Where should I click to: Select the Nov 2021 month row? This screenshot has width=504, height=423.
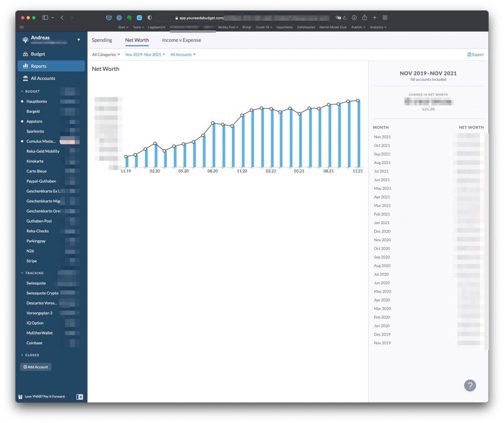click(429, 137)
